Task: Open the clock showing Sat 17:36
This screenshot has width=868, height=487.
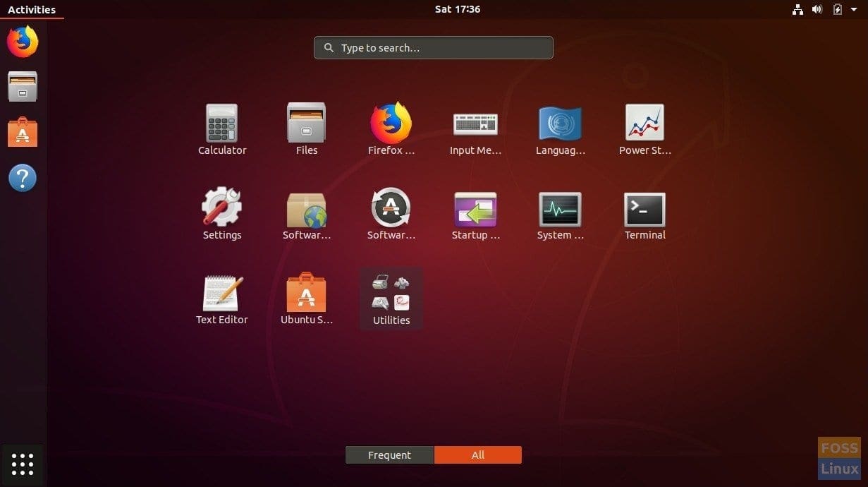Action: pos(458,9)
